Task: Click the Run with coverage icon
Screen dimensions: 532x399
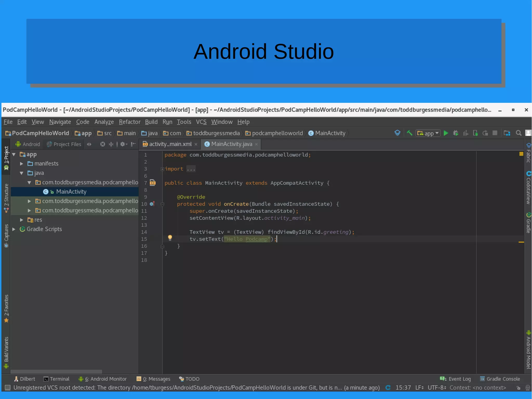Action: click(465, 133)
